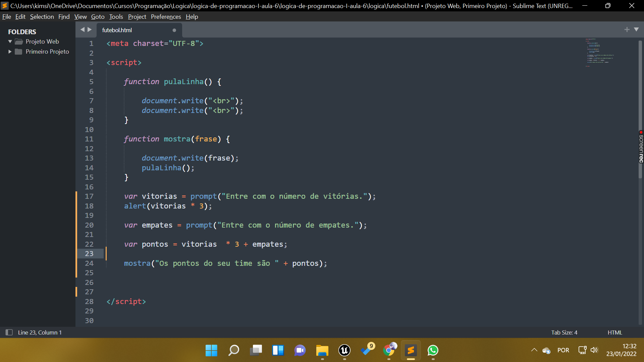Open the File menu
This screenshot has width=644, height=362.
point(6,17)
